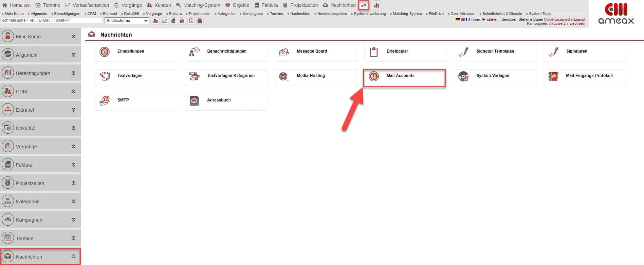
Task: Expand the Faktura sidebar section
Action: click(73, 165)
